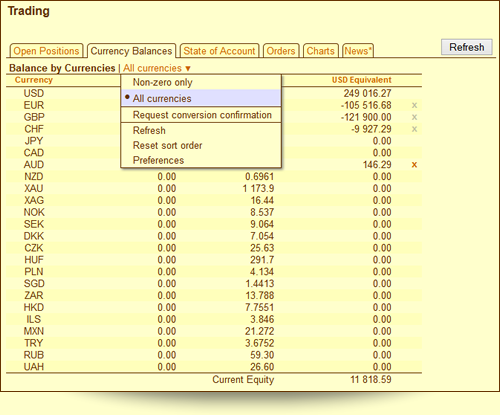Select the All currencies menu option
500x415 pixels.
pyautogui.click(x=201, y=98)
